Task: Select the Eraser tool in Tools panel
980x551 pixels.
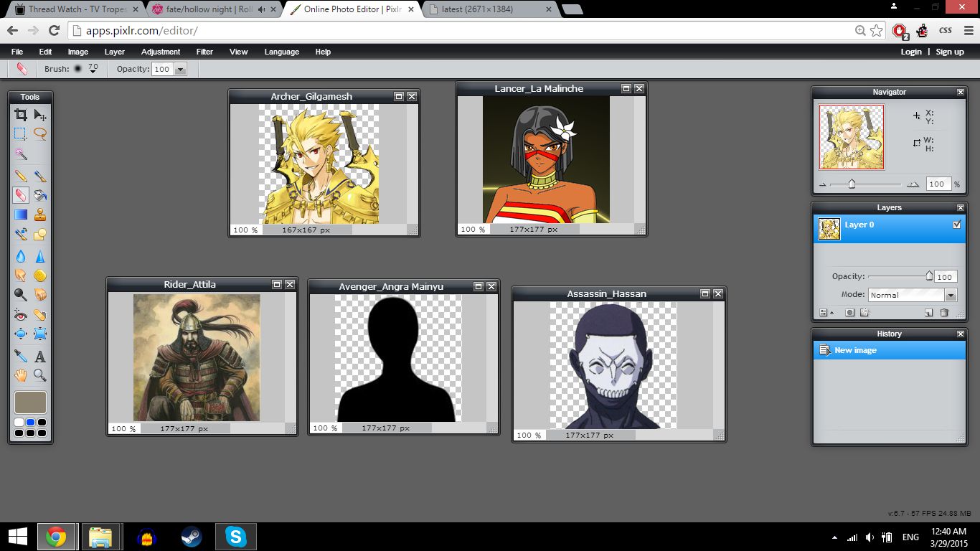Action: [x=21, y=194]
